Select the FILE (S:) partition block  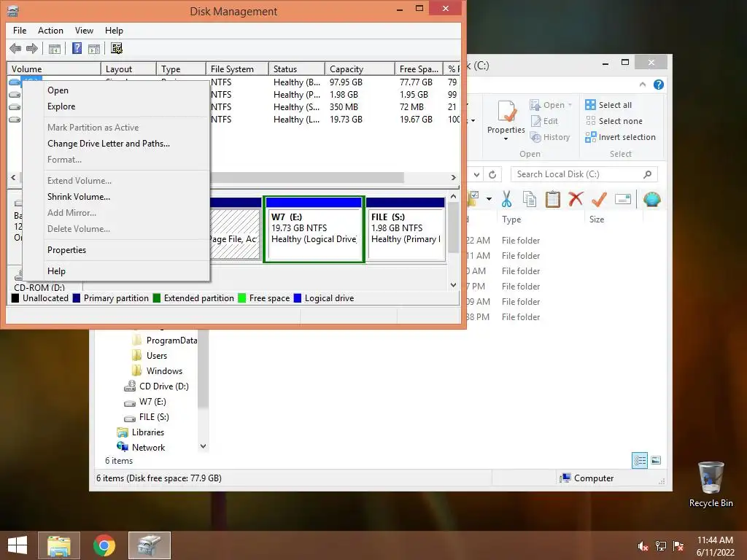coord(406,229)
